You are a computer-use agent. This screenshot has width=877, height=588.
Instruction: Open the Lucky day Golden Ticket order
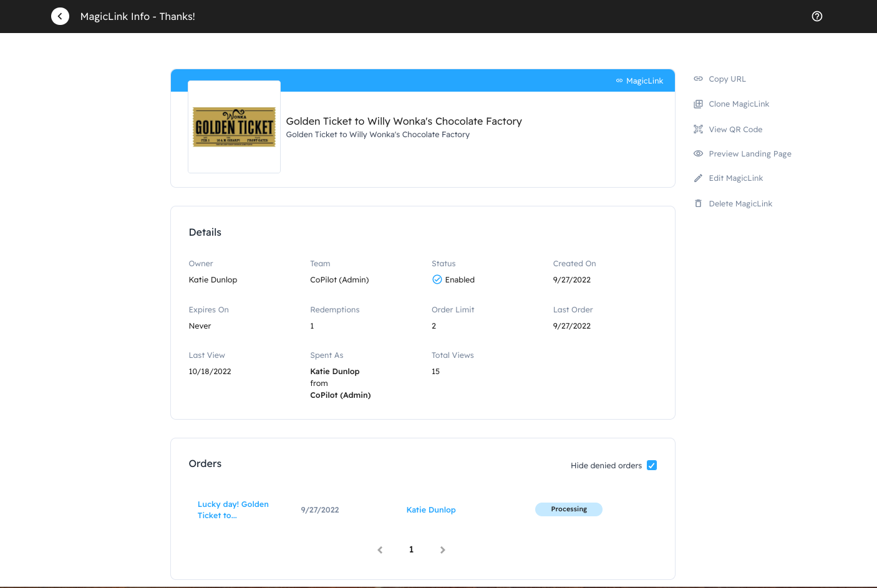coord(233,509)
